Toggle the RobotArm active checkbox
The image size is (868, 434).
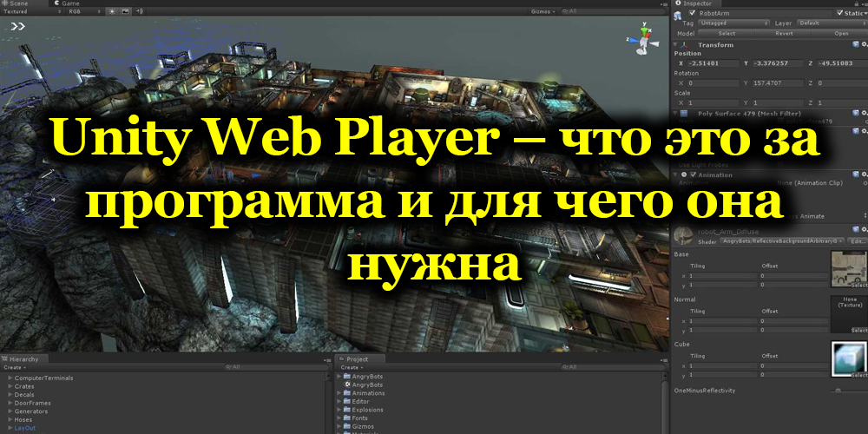[692, 14]
